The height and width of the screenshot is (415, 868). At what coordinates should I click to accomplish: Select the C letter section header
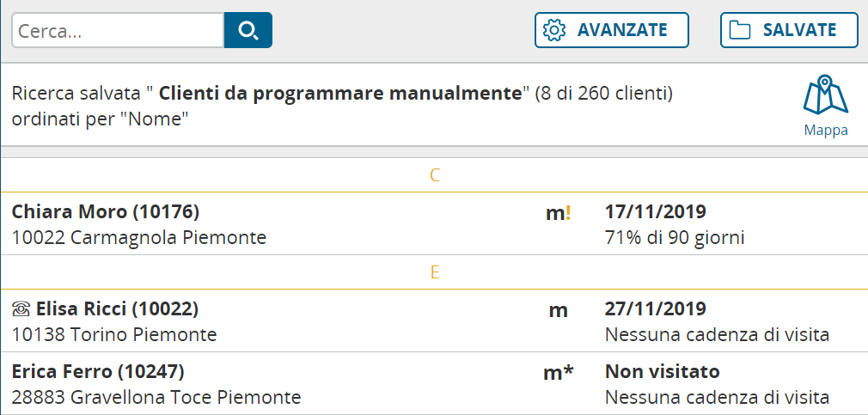[435, 176]
